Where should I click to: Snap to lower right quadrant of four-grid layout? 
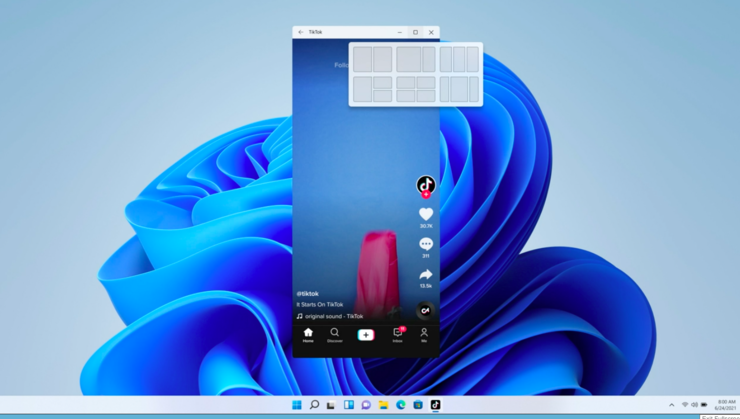pos(426,96)
